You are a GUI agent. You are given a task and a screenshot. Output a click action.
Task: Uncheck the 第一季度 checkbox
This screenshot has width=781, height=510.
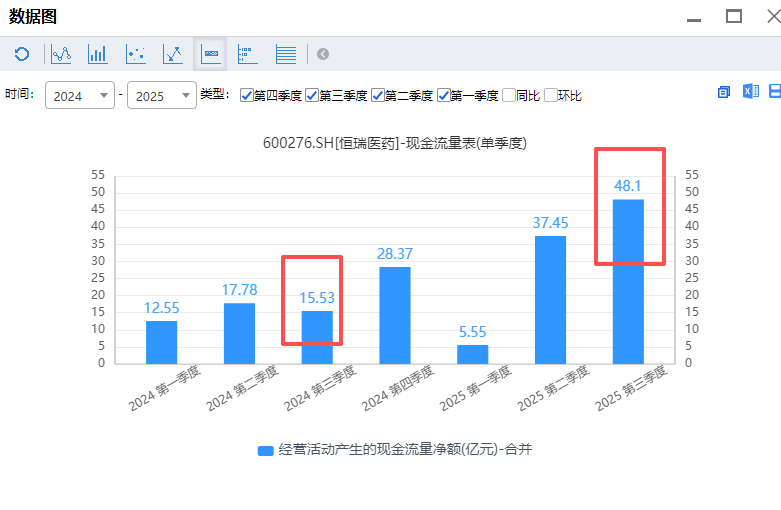[443, 95]
